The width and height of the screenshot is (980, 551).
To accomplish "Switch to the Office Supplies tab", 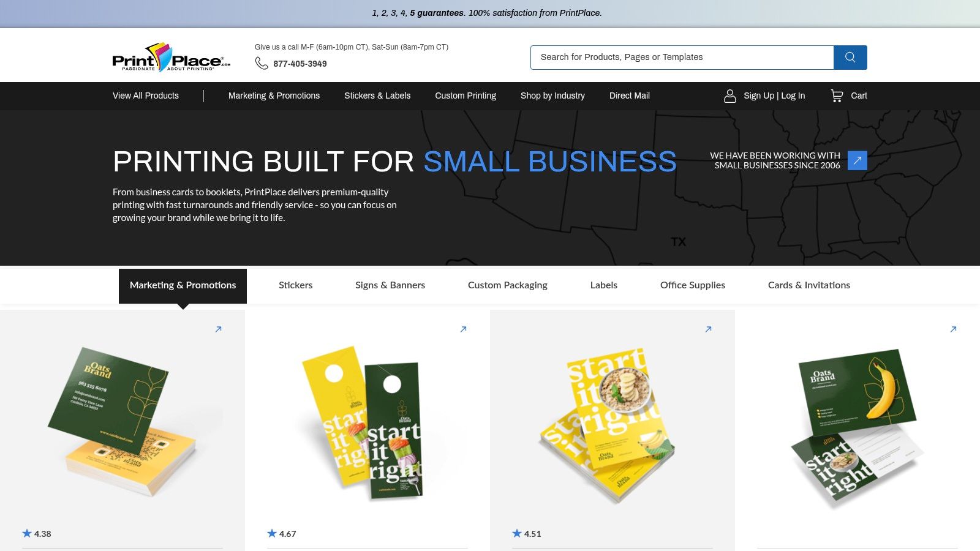I will pyautogui.click(x=693, y=285).
